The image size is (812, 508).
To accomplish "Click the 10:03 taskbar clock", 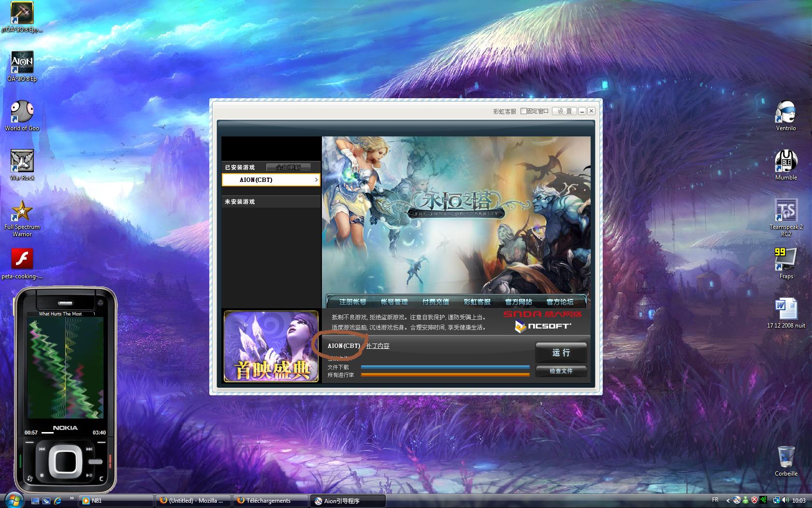I will coord(799,500).
